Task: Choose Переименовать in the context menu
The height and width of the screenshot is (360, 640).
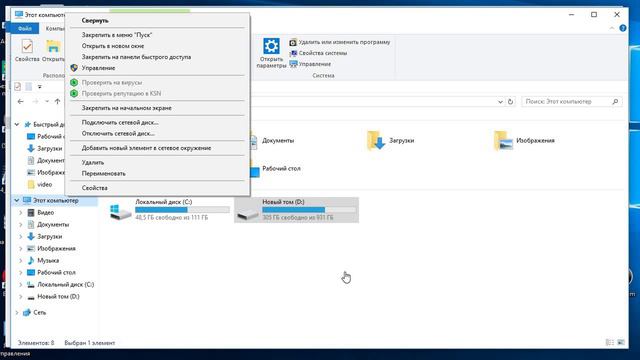Action: [x=158, y=173]
